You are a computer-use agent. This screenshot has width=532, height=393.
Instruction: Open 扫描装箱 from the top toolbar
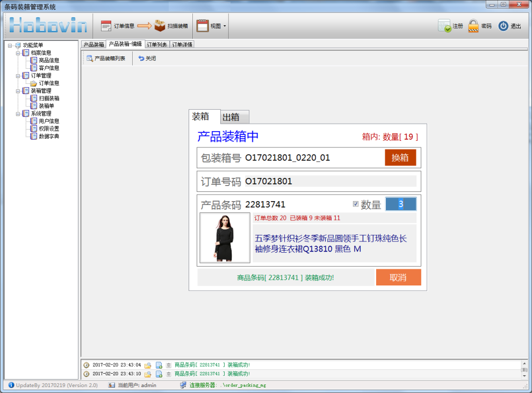point(160,26)
